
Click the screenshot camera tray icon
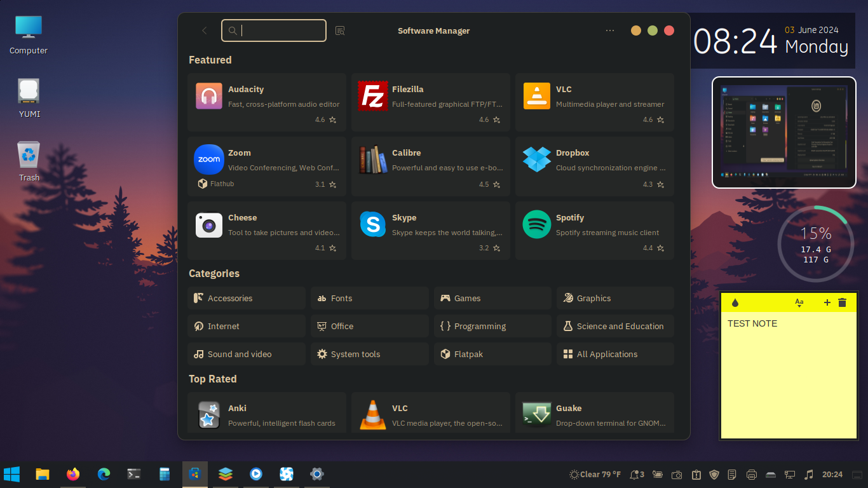(677, 475)
